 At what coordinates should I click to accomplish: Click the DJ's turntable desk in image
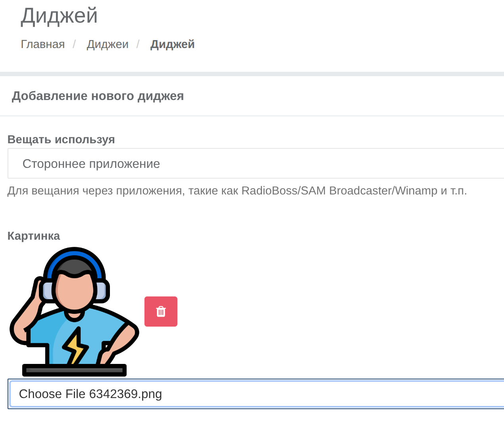coord(74,370)
